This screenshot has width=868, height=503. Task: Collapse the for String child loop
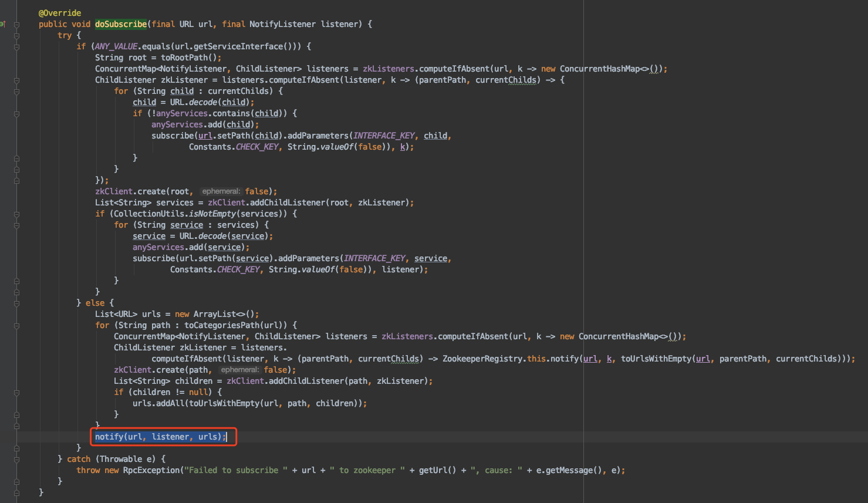[16, 92]
